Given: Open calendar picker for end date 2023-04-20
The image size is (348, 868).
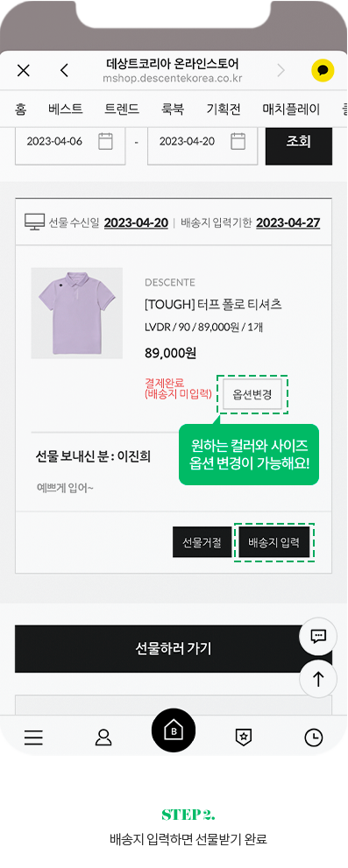Looking at the screenshot, I should pos(238,141).
